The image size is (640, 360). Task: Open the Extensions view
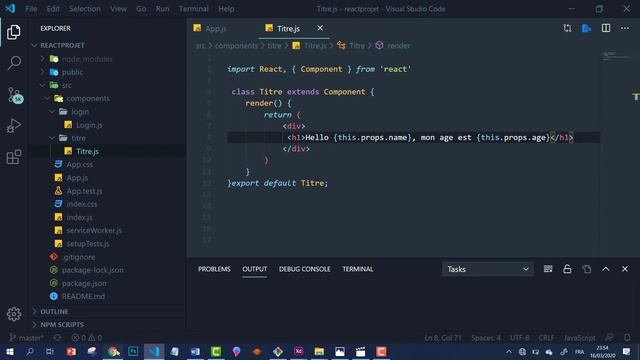point(13,157)
